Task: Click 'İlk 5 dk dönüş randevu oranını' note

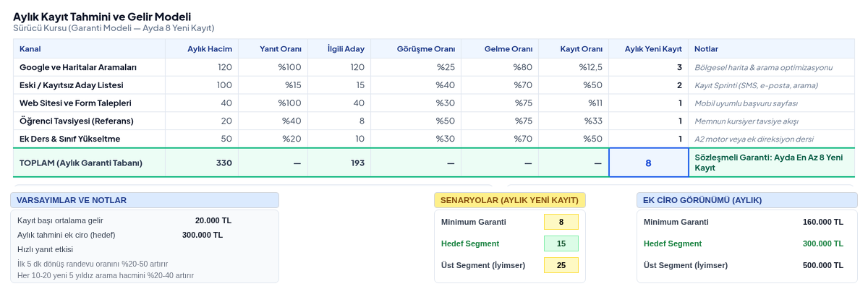Action: [93, 264]
